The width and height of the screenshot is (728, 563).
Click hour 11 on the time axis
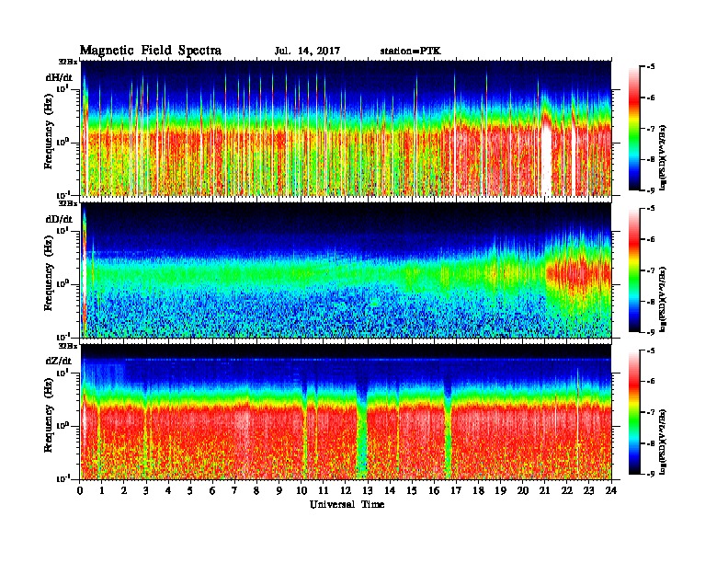pyautogui.click(x=324, y=491)
